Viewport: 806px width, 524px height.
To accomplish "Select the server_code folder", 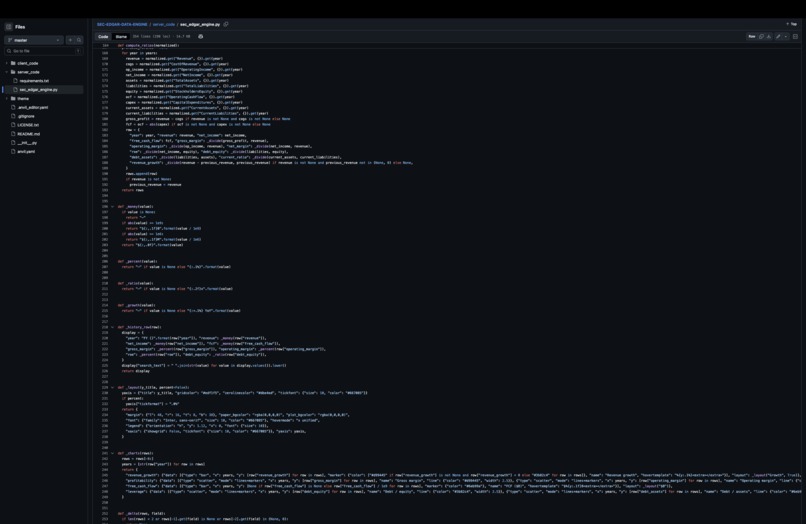I will click(x=28, y=72).
